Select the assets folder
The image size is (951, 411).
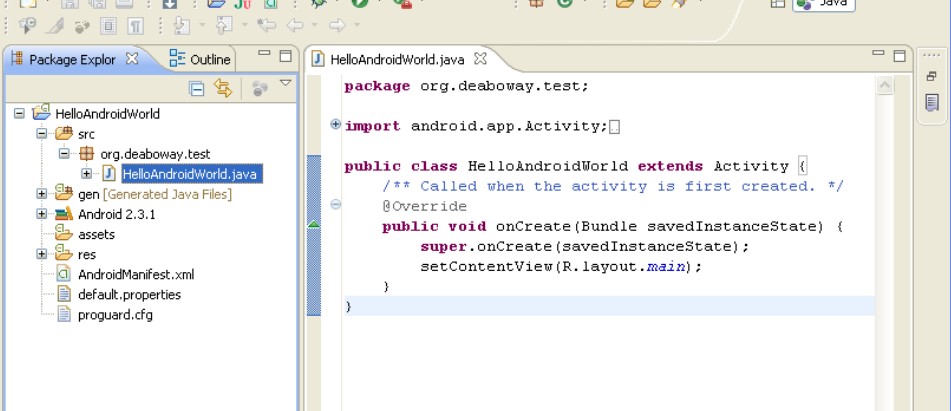96,234
